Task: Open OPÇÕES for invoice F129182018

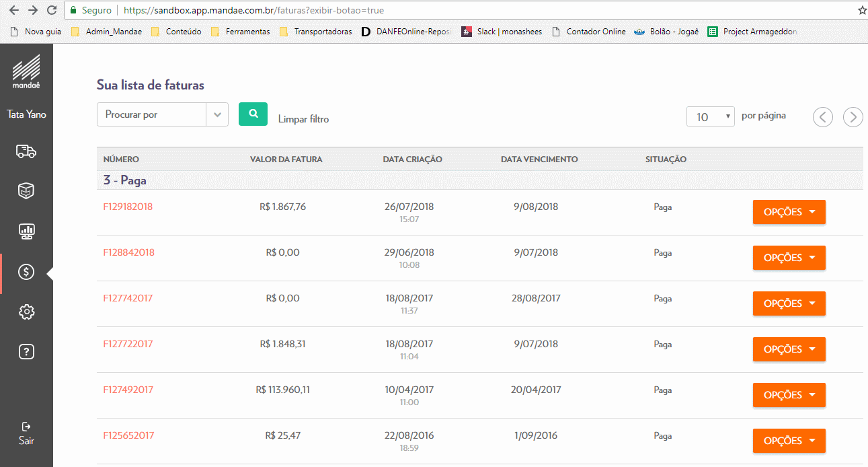Action: pos(789,212)
